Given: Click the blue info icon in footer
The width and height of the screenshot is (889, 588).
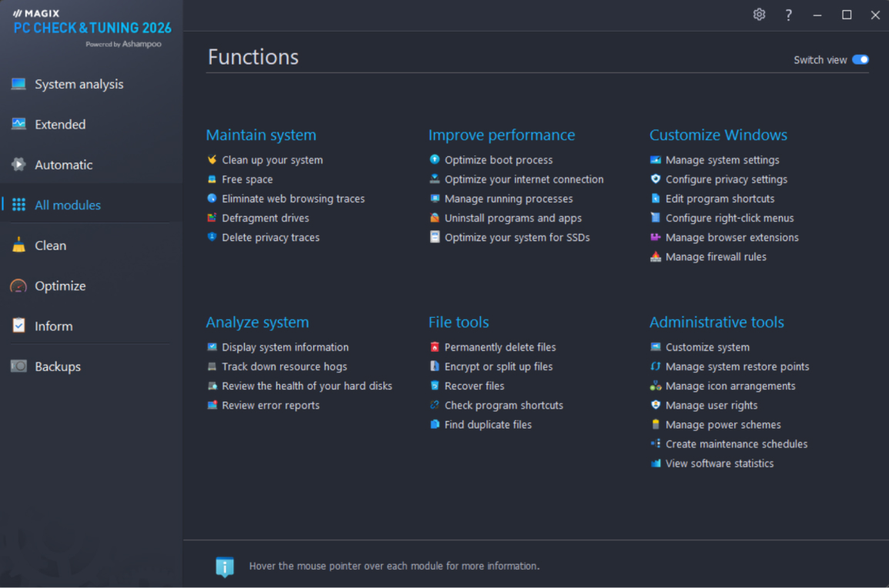Looking at the screenshot, I should tap(224, 566).
